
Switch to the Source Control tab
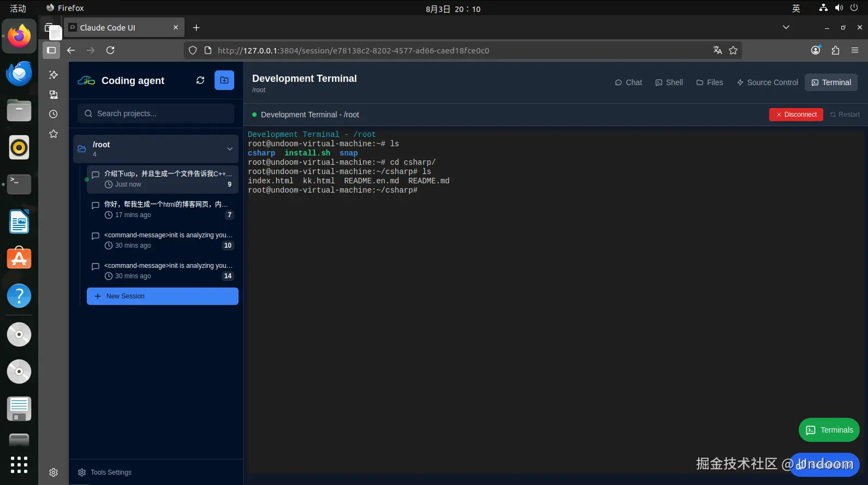(768, 82)
